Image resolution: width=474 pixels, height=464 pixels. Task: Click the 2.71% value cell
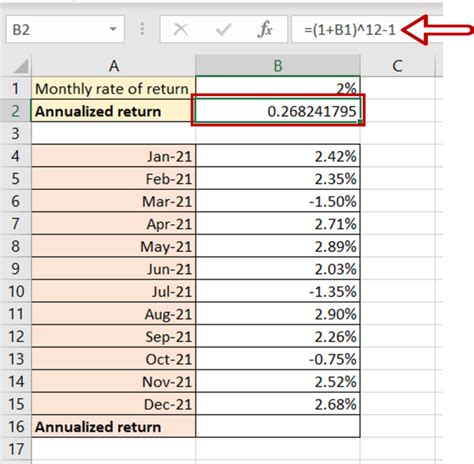point(278,223)
